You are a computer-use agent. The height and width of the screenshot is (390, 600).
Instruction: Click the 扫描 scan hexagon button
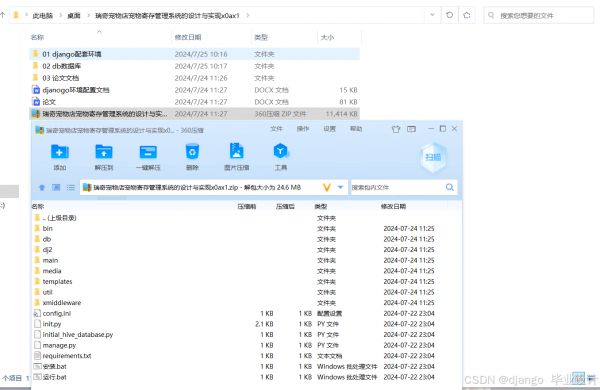(433, 157)
